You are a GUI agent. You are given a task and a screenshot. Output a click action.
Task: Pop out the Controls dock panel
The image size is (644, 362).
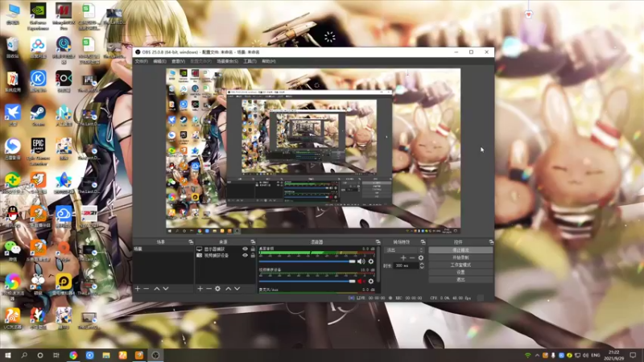coord(491,242)
